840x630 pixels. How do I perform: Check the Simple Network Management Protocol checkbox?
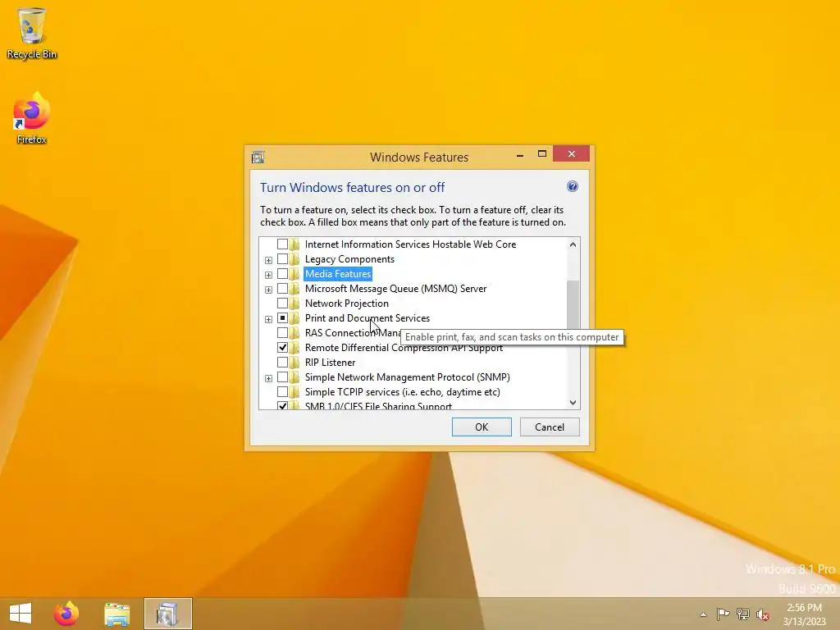pos(282,377)
